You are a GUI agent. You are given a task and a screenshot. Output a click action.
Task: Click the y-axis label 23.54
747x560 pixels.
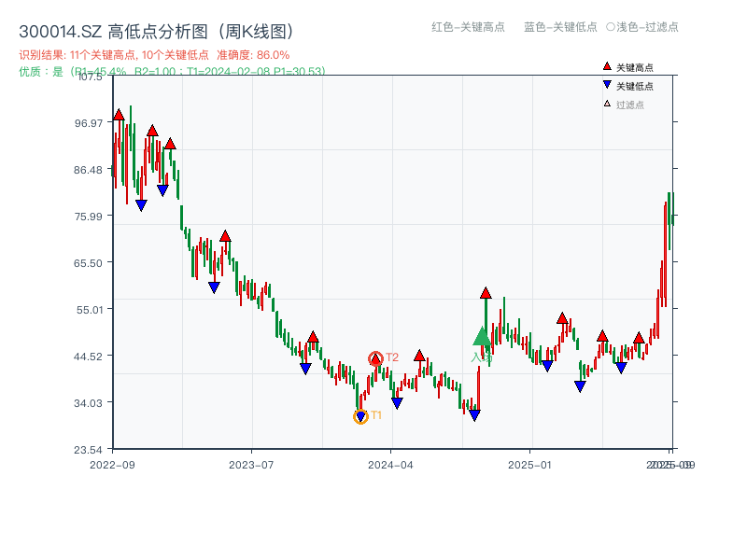[88, 450]
